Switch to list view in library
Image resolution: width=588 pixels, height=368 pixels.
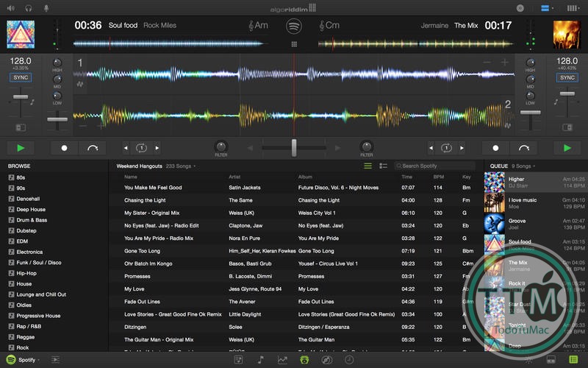[368, 166]
